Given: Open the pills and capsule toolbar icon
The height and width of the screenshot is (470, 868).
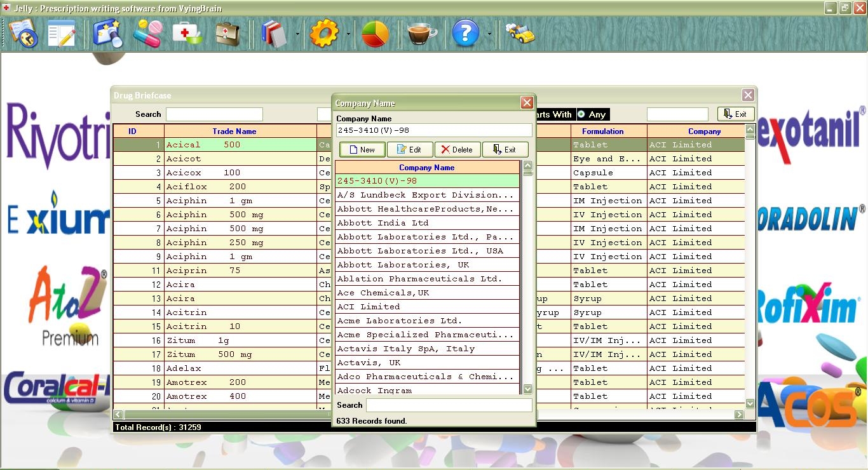Looking at the screenshot, I should 147,33.
